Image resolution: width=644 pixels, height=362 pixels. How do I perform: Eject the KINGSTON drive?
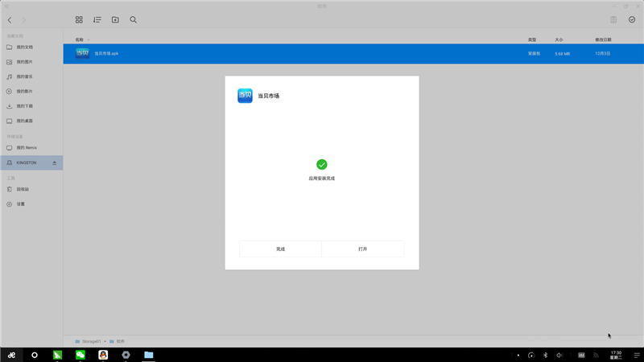click(x=54, y=163)
